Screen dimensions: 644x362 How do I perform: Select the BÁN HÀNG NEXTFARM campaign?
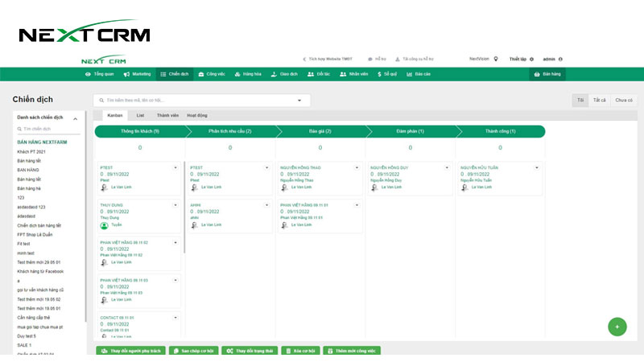(42, 142)
